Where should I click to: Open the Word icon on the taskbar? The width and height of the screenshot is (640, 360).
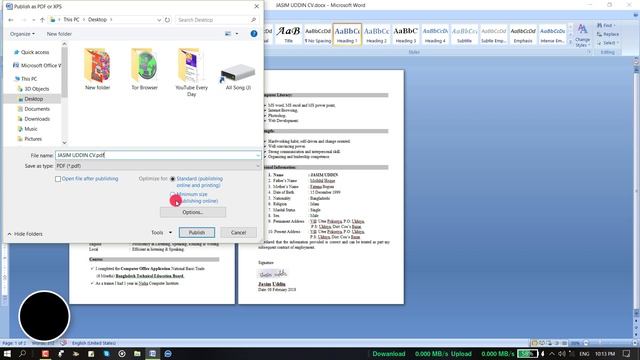point(152,353)
